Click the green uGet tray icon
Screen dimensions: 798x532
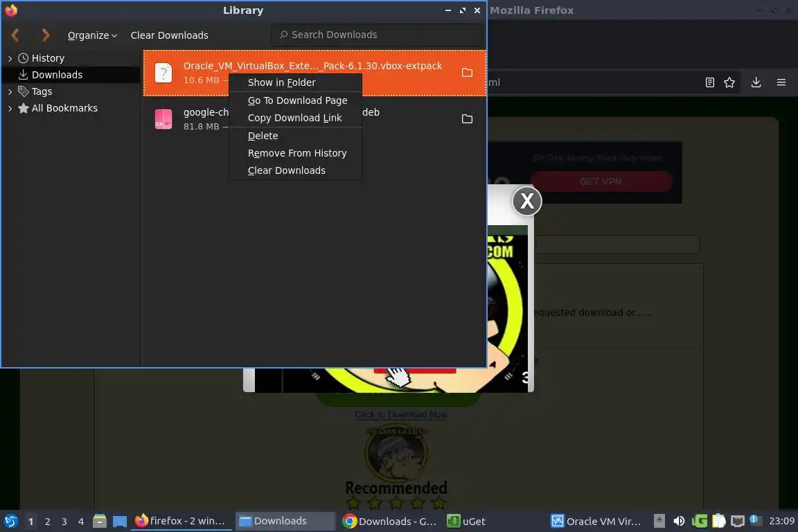point(699,521)
